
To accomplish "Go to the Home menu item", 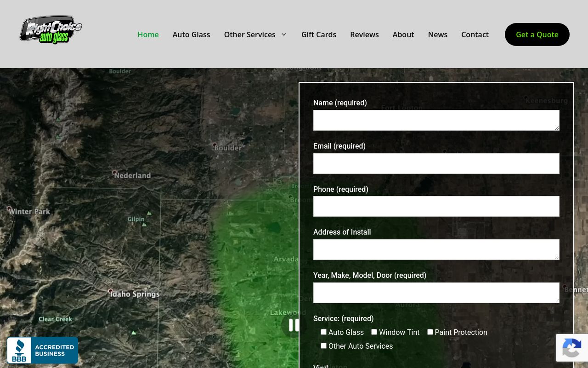I will coord(148,34).
